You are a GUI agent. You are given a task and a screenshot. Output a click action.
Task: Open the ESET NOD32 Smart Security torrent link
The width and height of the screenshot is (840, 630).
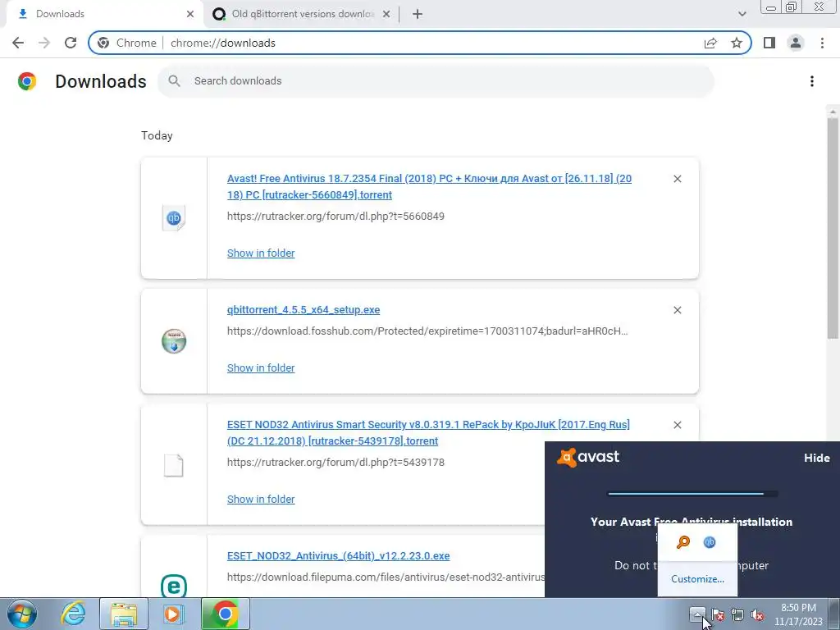(428, 432)
